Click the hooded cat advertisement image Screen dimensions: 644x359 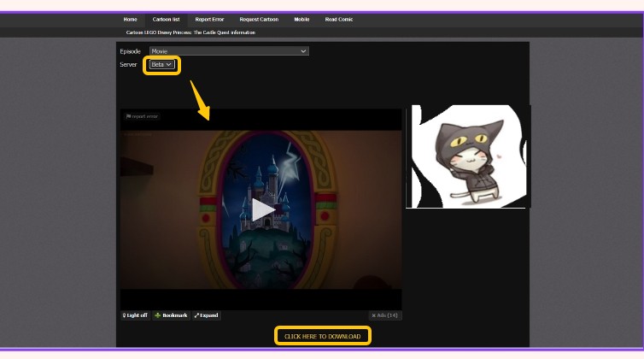point(468,156)
